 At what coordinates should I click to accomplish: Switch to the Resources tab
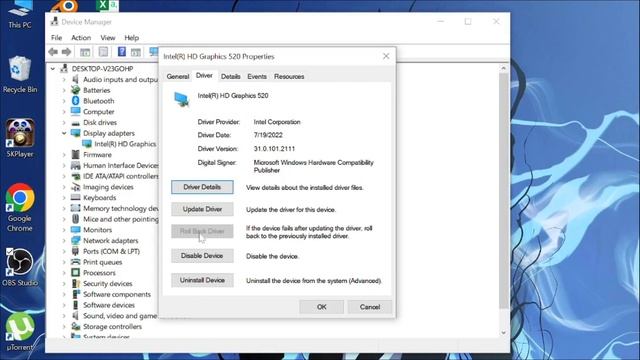point(289,76)
